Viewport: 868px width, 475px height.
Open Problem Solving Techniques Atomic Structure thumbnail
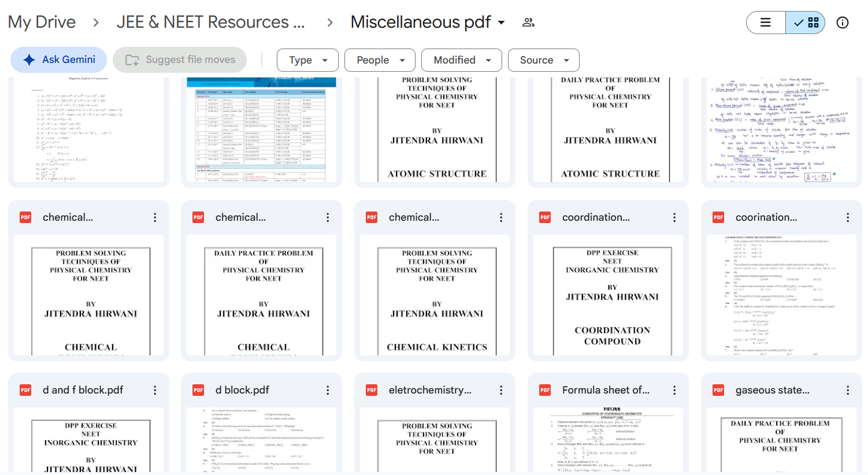[435, 129]
